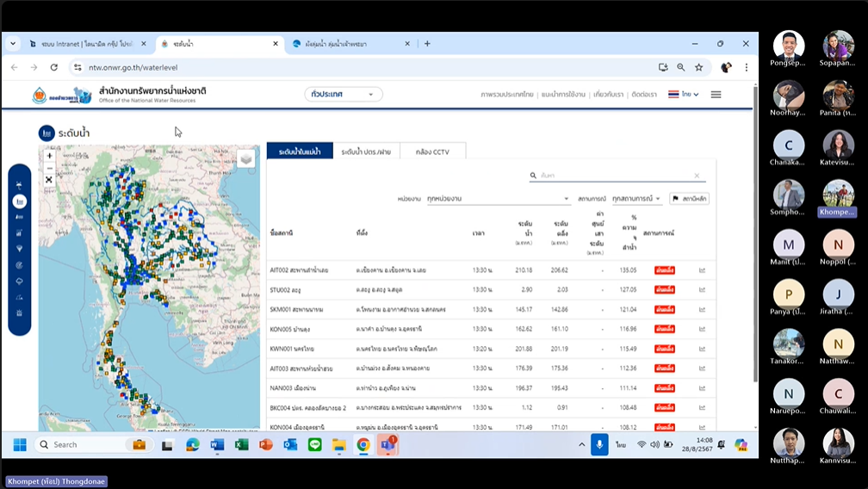Open the situation filter dropdown
The width and height of the screenshot is (868, 489).
[x=636, y=199]
